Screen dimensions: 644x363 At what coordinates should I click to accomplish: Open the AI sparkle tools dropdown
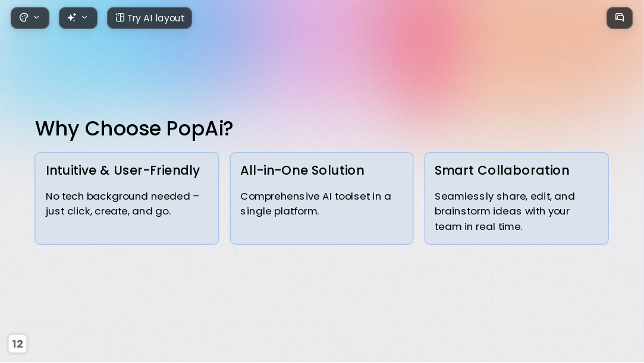pyautogui.click(x=78, y=18)
